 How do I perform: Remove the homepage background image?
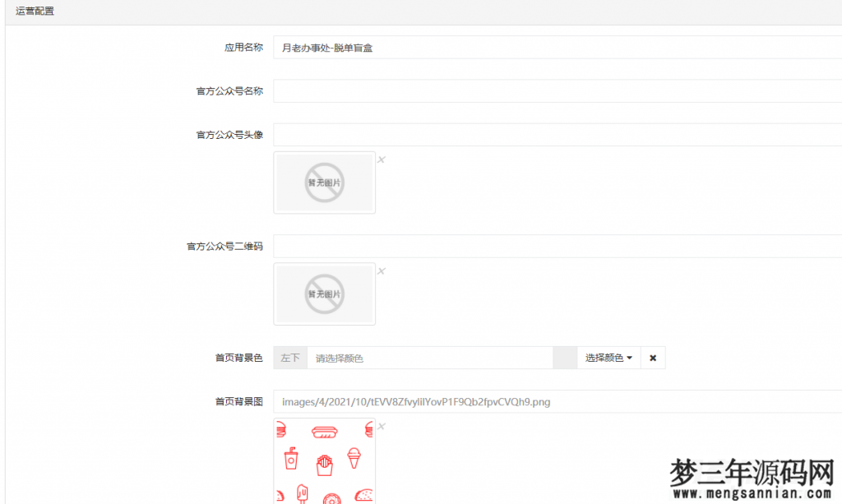pyautogui.click(x=381, y=427)
